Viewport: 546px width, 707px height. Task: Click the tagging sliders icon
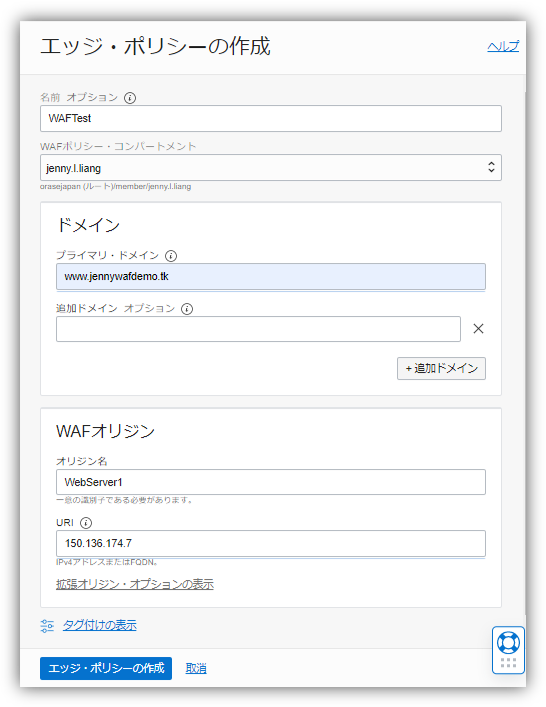47,626
